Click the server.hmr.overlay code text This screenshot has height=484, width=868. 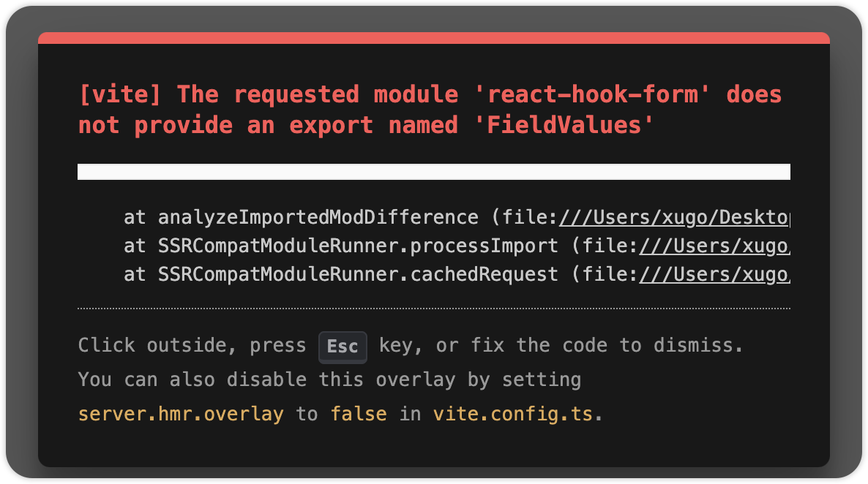tap(181, 414)
